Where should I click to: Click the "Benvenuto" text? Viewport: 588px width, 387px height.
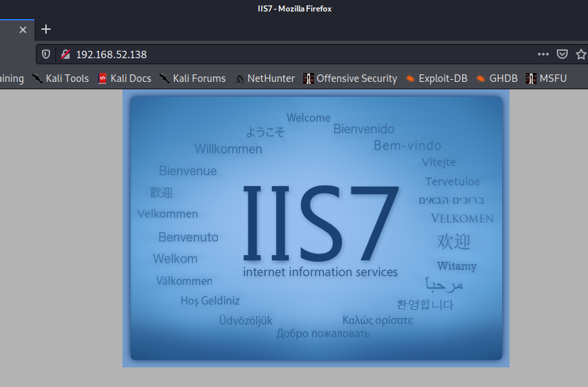pyautogui.click(x=188, y=237)
